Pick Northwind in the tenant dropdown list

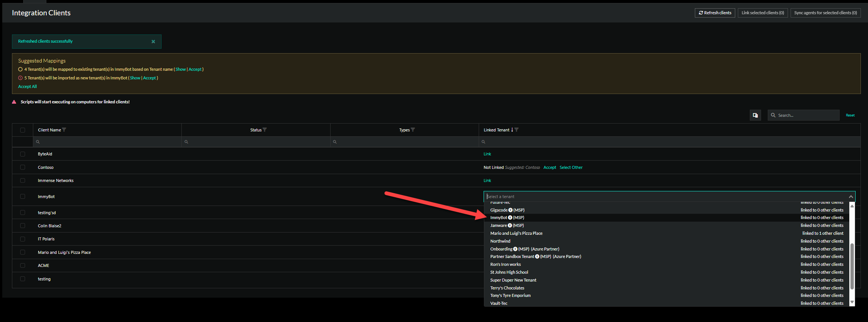click(500, 241)
